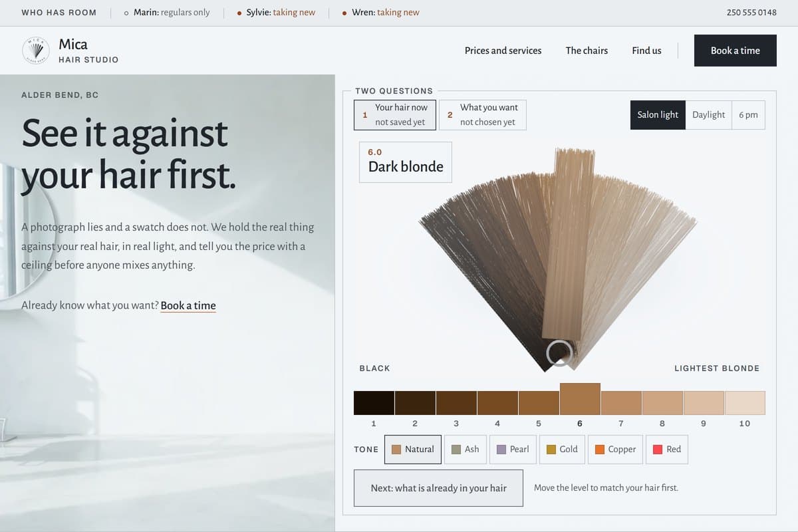Open Prices and services page
The height and width of the screenshot is (532, 798).
click(503, 51)
